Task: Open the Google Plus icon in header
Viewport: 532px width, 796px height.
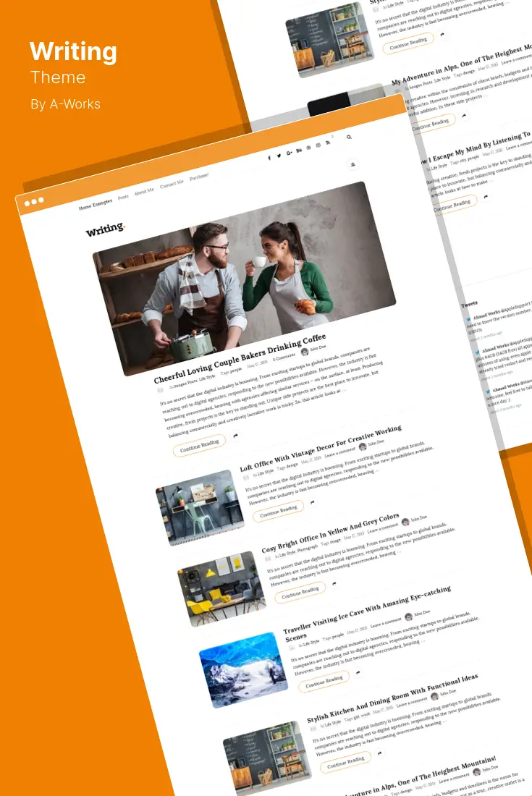Action: (289, 153)
